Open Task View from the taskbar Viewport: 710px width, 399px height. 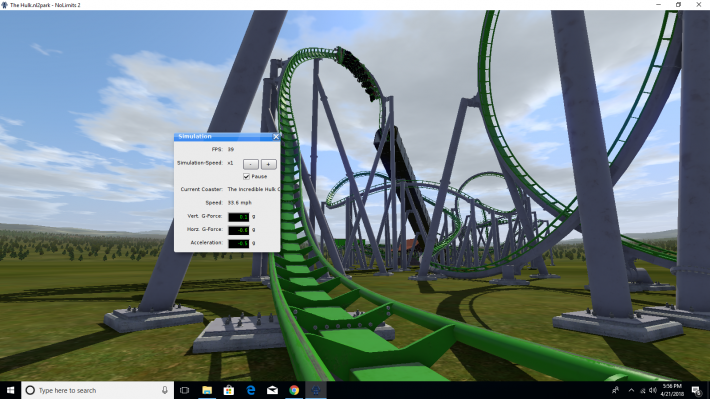click(184, 390)
